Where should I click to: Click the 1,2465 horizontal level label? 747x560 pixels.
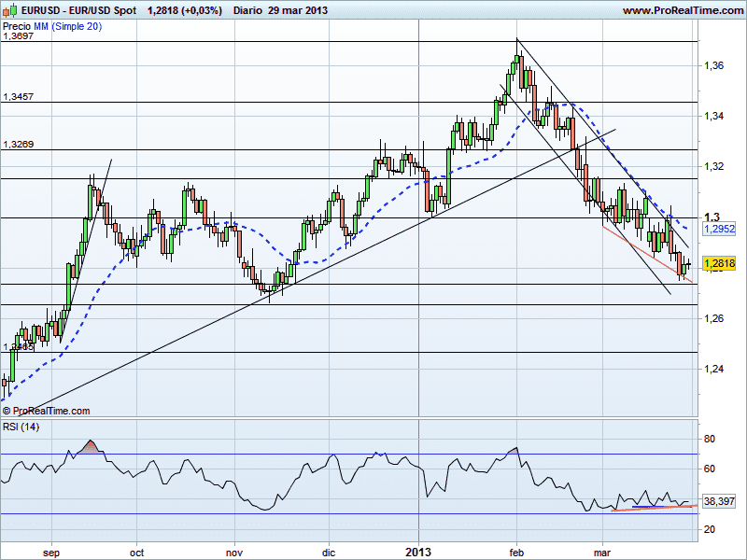(18, 346)
